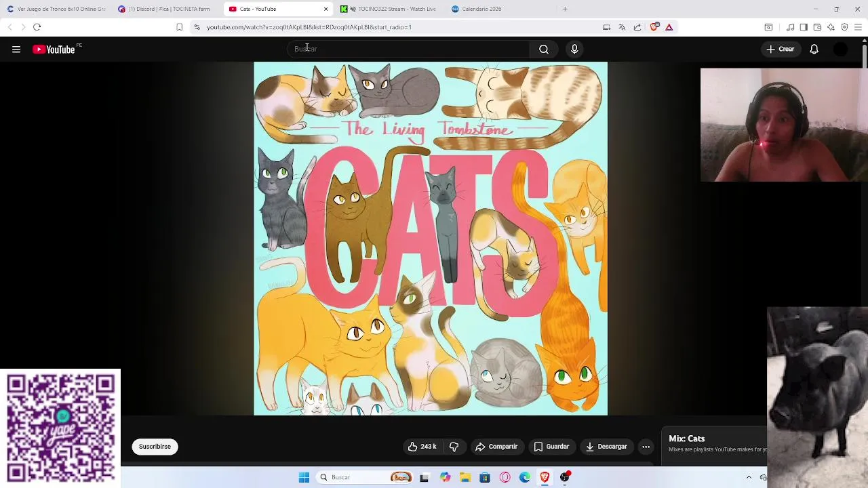Open YouTube notifications bell
This screenshot has width=868, height=488.
pyautogui.click(x=814, y=49)
